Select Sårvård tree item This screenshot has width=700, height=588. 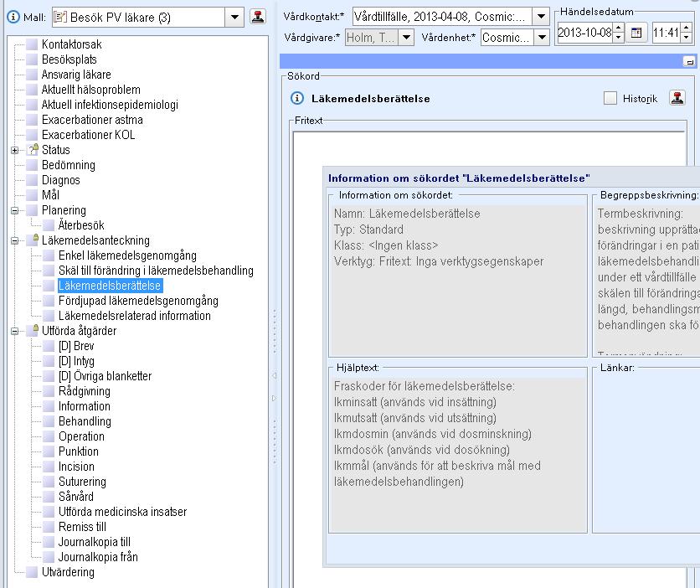[x=76, y=497]
